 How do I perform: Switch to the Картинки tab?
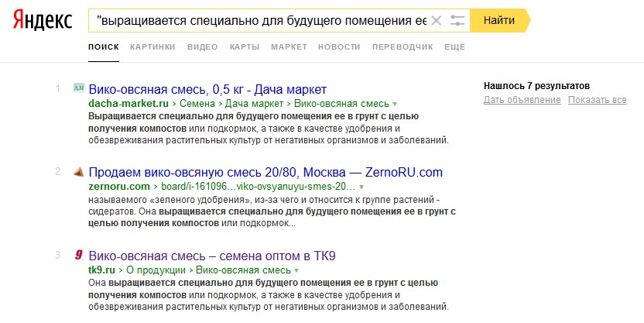click(152, 46)
